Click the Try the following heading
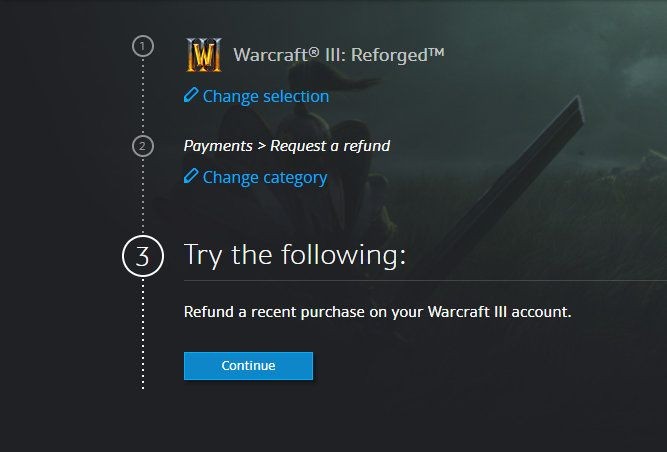667x452 pixels. (x=295, y=255)
